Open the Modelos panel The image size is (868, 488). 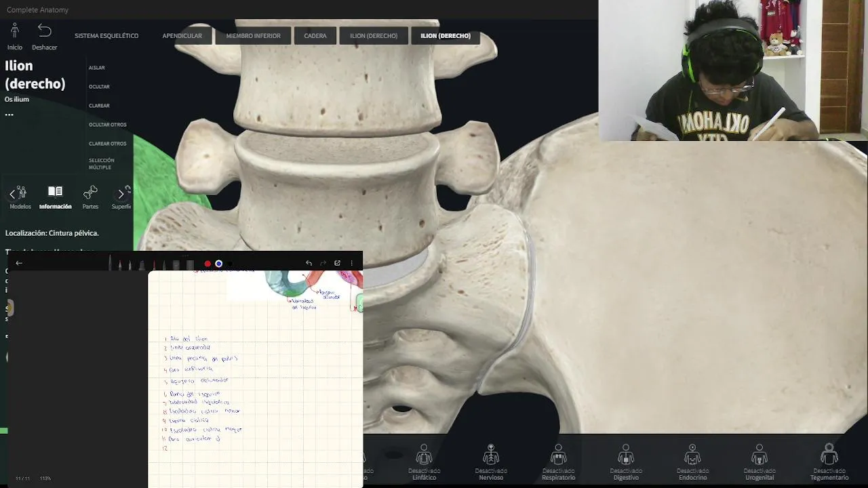click(20, 197)
